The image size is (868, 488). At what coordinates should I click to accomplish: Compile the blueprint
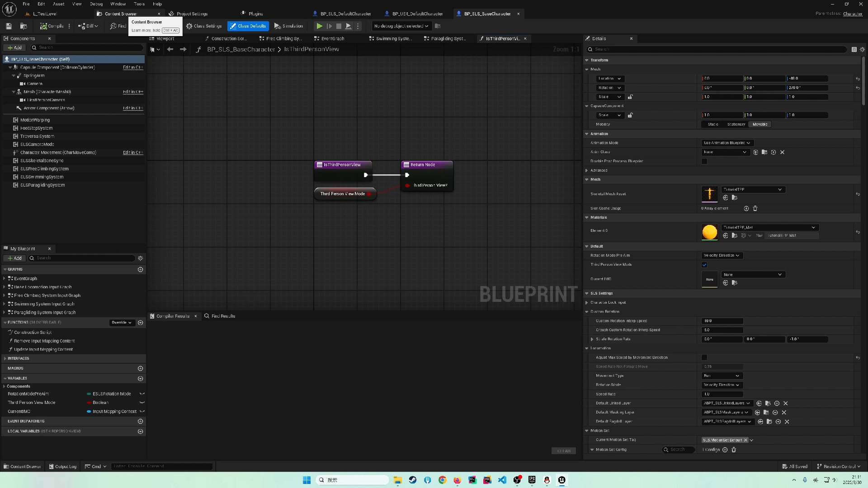pyautogui.click(x=52, y=26)
